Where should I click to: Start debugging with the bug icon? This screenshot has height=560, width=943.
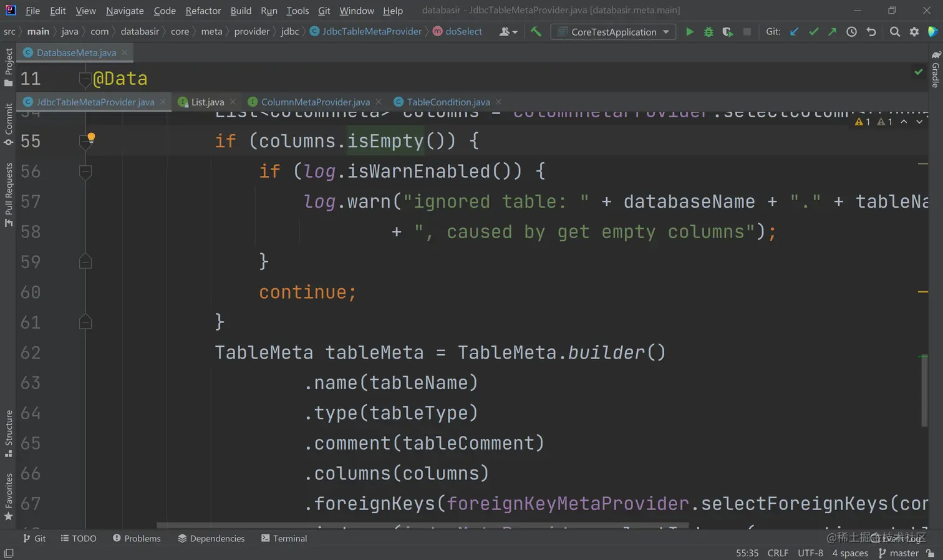tap(708, 32)
